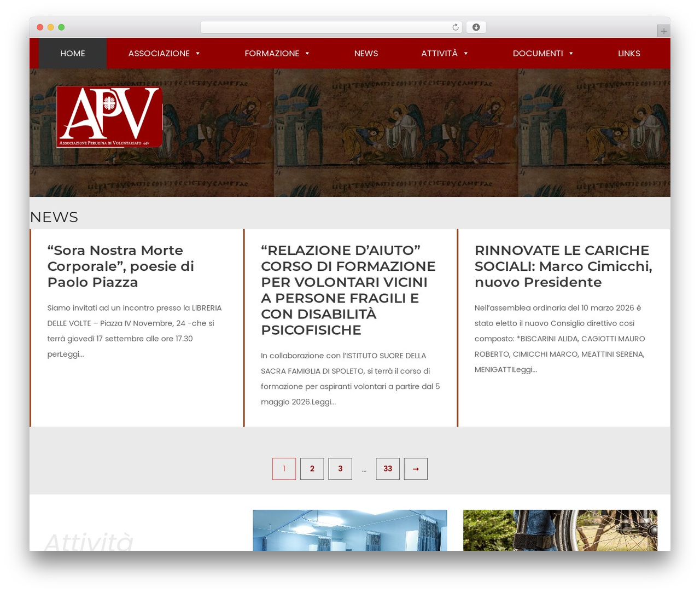Click Leggi link in Paolo Piazza article

coord(72,354)
